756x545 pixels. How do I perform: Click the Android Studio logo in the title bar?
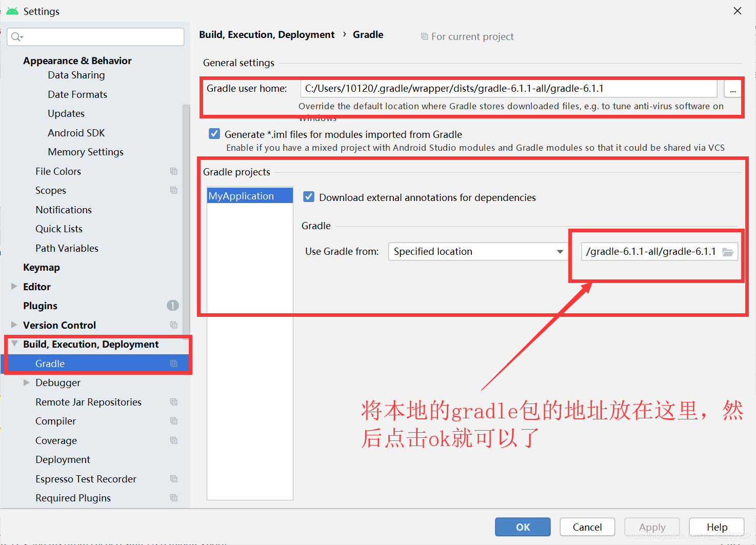(x=12, y=11)
